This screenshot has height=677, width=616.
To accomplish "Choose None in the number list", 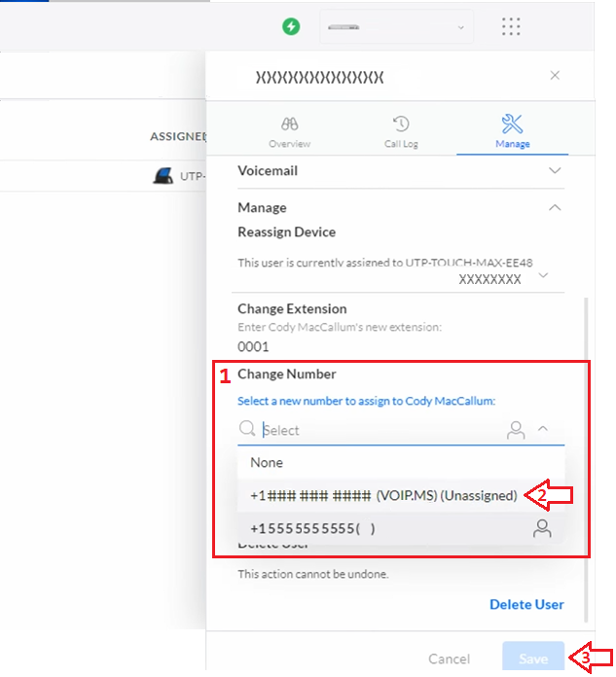I will click(x=401, y=462).
